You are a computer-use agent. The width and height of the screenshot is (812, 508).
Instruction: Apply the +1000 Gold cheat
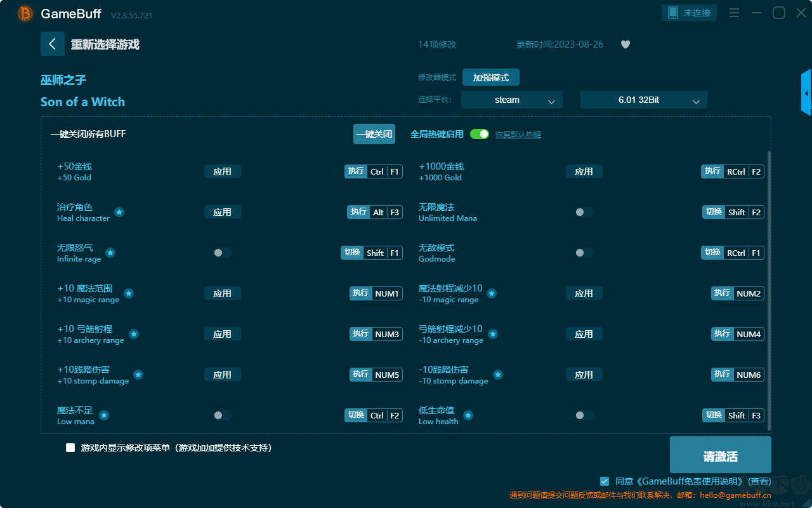point(584,171)
